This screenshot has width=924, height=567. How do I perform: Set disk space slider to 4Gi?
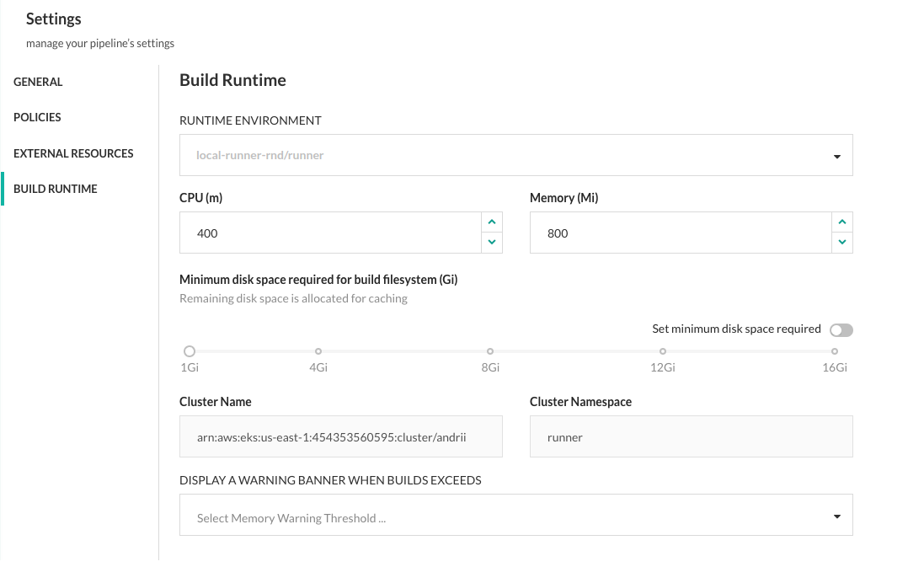[x=318, y=351]
